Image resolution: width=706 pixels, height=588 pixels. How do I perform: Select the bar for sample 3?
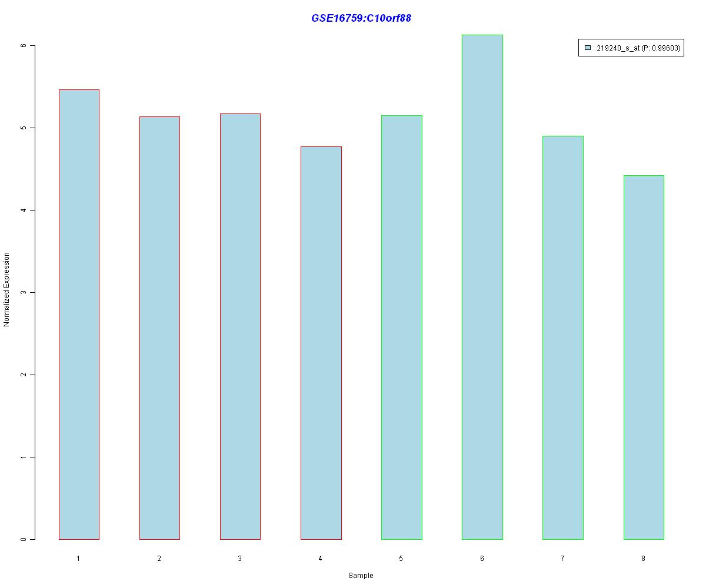[x=240, y=326]
